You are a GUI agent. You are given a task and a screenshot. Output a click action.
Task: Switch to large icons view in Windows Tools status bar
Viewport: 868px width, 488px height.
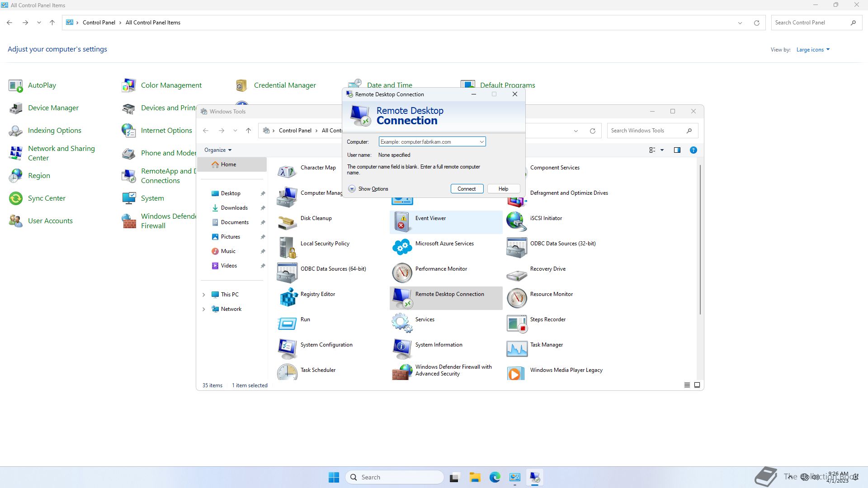tap(697, 385)
